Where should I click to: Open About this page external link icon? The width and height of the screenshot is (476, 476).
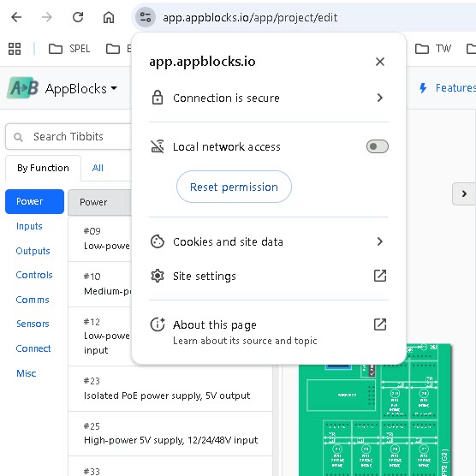pos(380,324)
